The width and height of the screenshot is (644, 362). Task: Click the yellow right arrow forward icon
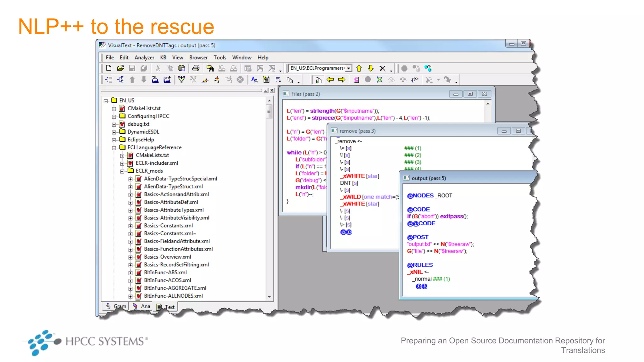click(342, 80)
